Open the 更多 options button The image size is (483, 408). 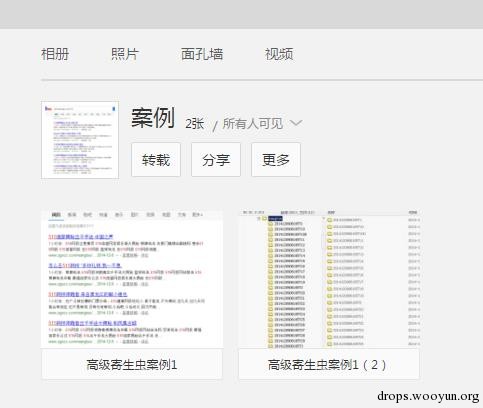point(276,160)
